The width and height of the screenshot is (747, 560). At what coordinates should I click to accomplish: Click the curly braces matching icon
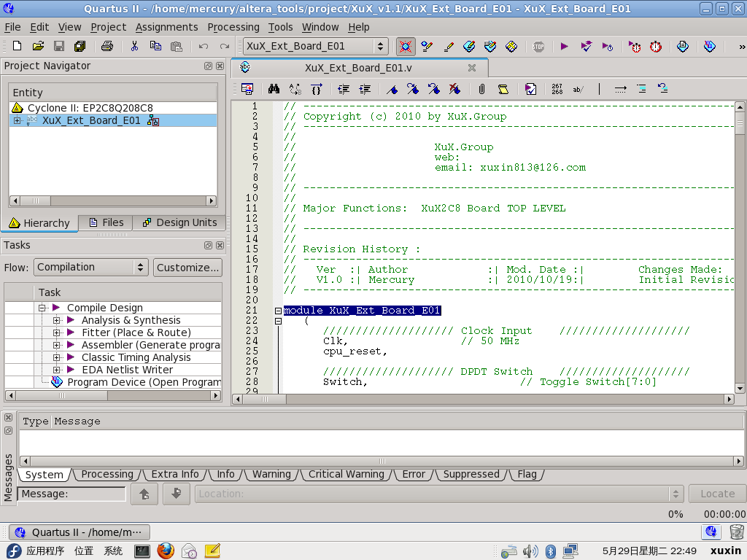coord(317,89)
